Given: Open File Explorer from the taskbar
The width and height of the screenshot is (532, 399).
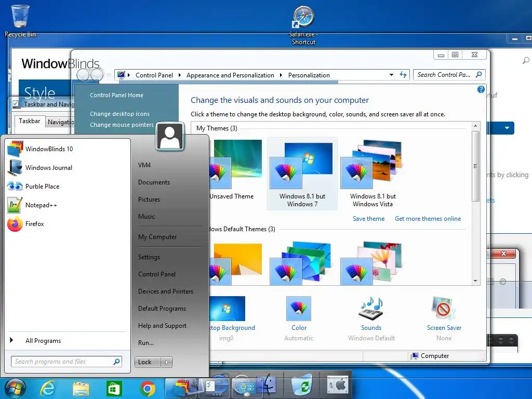Looking at the screenshot, I should [x=81, y=388].
